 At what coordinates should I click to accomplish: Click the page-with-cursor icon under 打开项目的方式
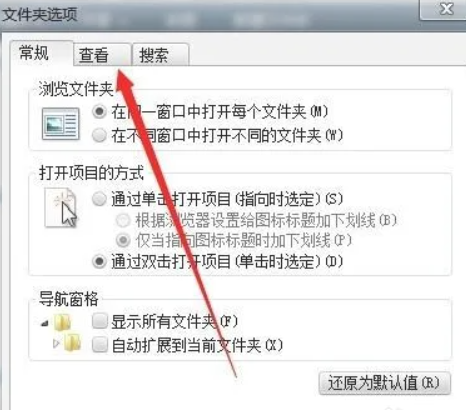(61, 208)
